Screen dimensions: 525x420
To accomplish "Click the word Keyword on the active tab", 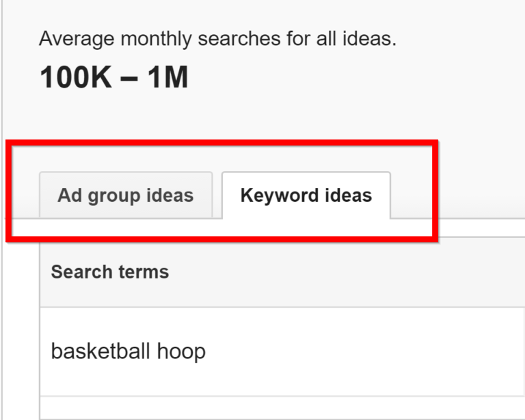I will [x=275, y=195].
